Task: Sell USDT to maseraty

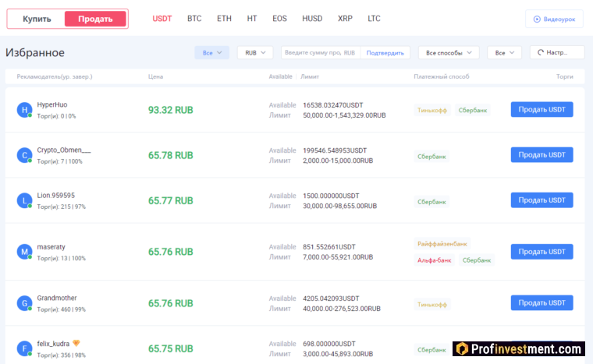Action: (x=542, y=252)
